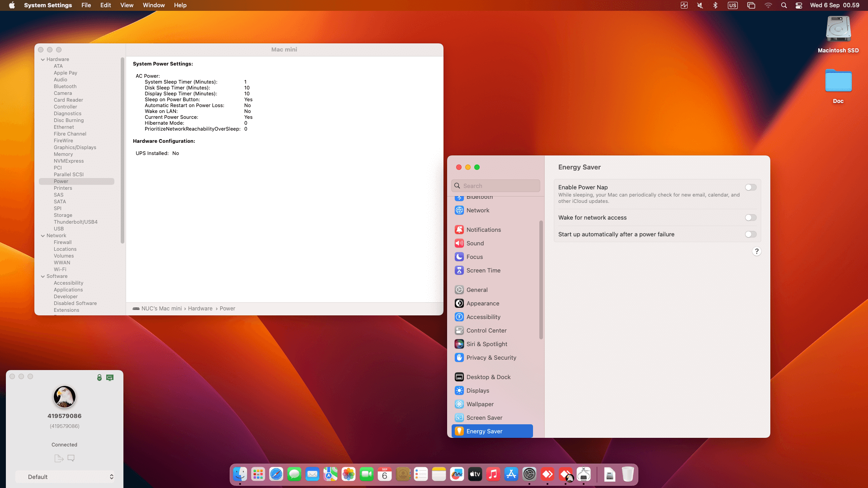Enable start up automatically after power failure
The width and height of the screenshot is (868, 488).
[750, 234]
